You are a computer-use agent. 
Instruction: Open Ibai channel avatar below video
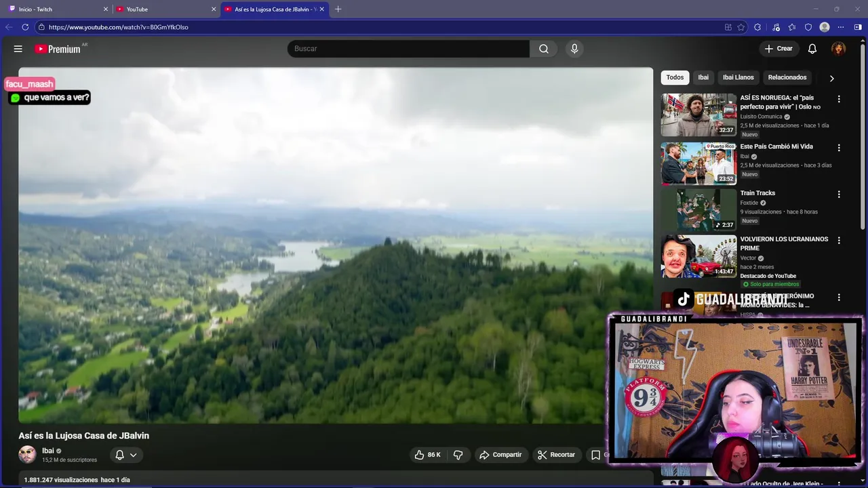(x=27, y=455)
